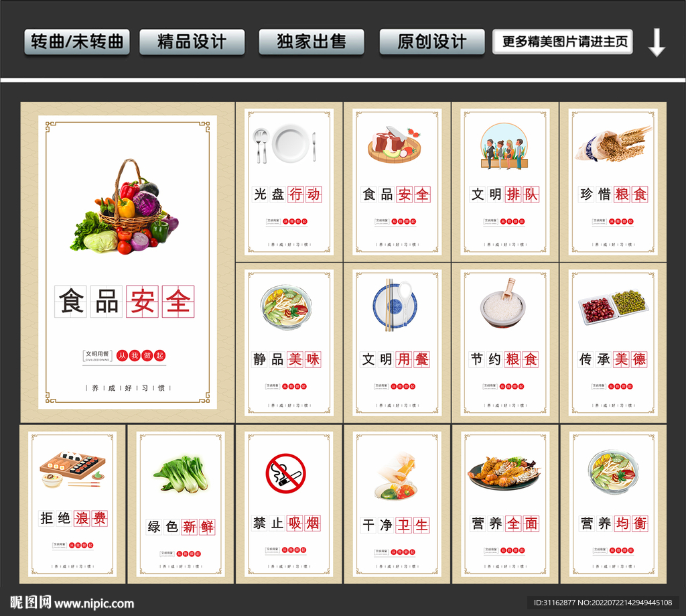The height and width of the screenshot is (616, 686).
Task: Click the white down arrow icon
Action: click(x=657, y=42)
